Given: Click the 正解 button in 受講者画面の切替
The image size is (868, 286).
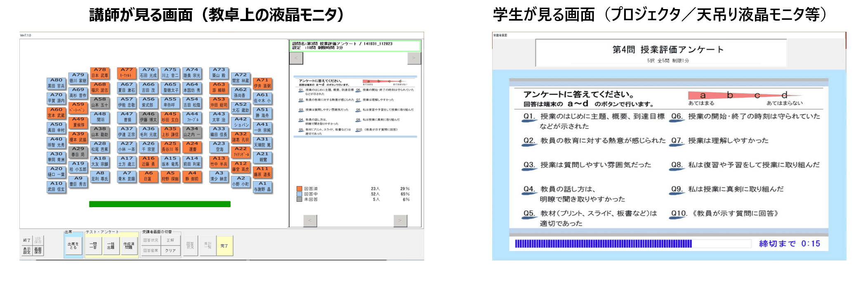Looking at the screenshot, I should tap(170, 240).
